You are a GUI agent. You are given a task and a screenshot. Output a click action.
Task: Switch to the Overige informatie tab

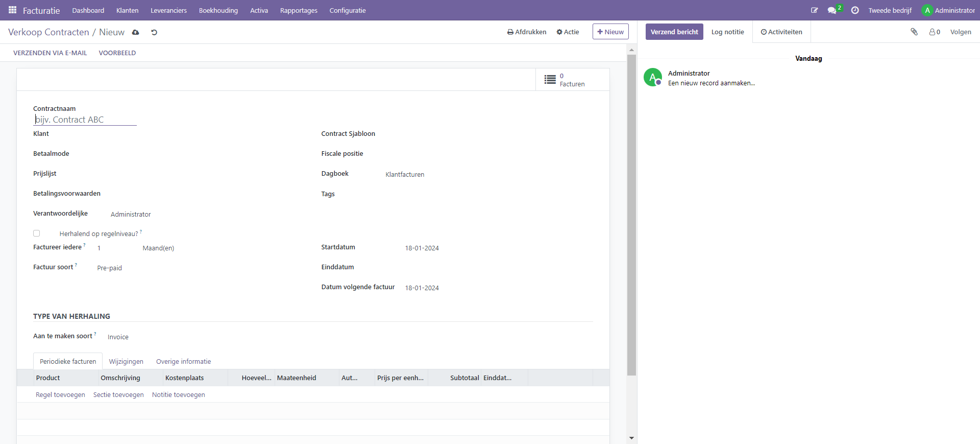[183, 361]
